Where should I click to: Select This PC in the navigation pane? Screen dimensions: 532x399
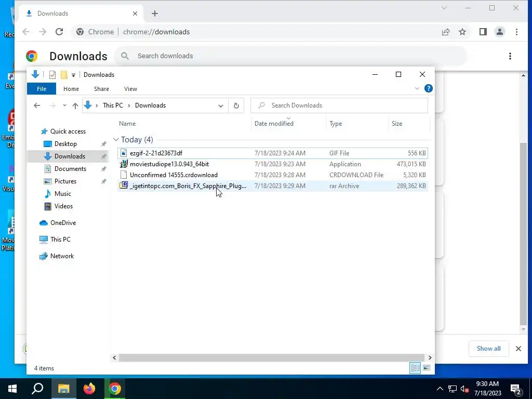pos(60,240)
